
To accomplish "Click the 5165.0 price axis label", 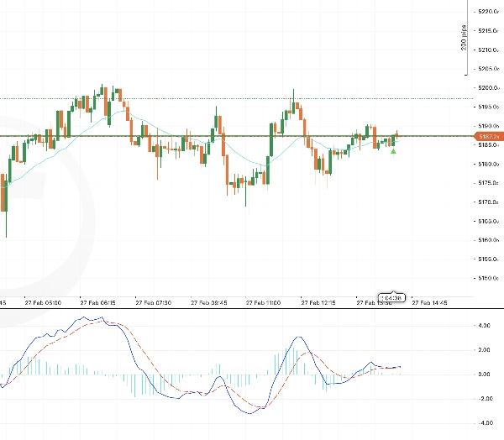I will pos(489,221).
